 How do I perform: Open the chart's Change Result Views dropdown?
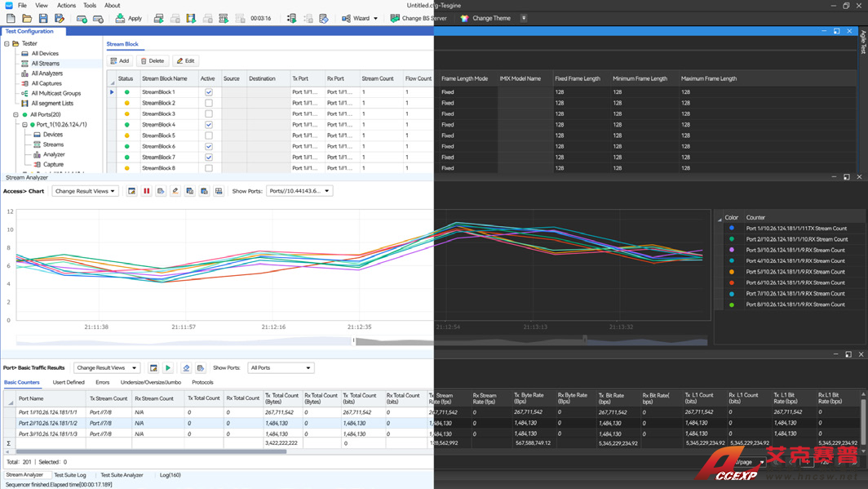click(86, 191)
